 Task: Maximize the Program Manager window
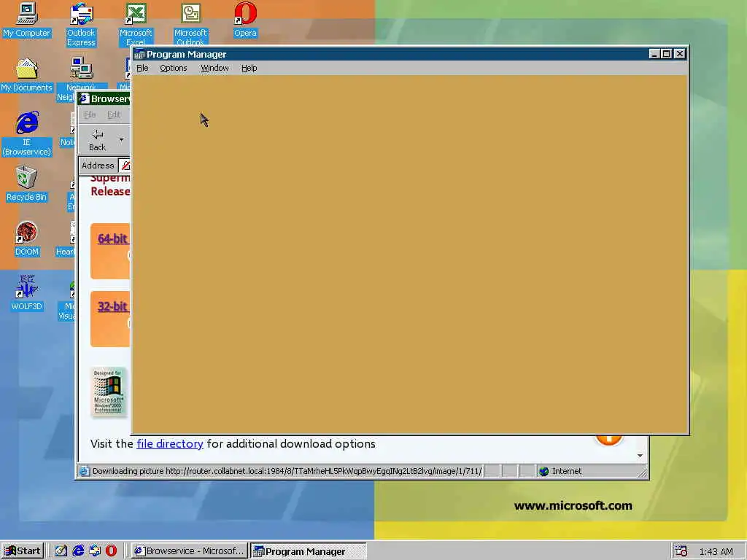tap(667, 54)
